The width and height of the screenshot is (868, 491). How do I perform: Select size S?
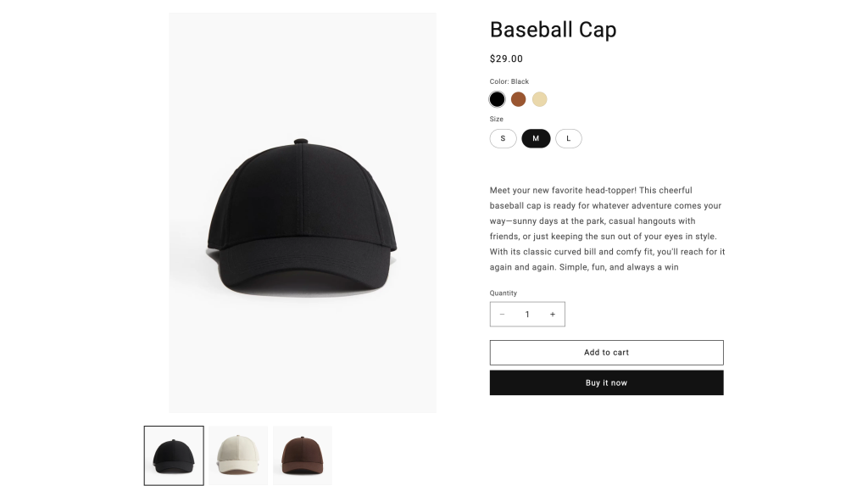click(x=503, y=138)
